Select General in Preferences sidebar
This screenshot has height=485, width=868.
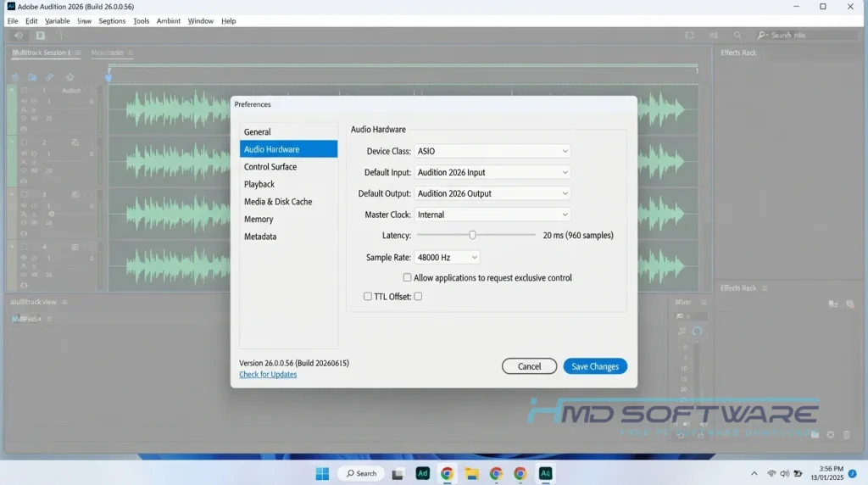click(x=288, y=131)
